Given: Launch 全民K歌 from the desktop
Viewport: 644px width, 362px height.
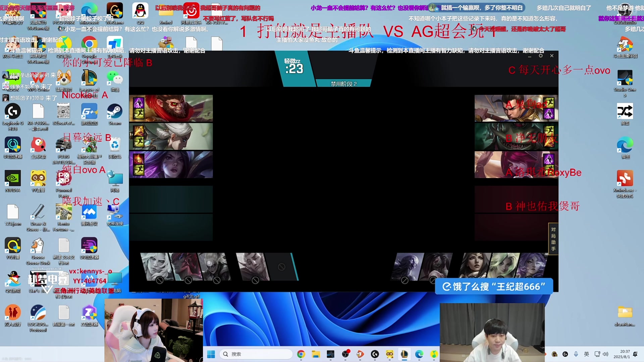Looking at the screenshot, I should coord(38,148).
